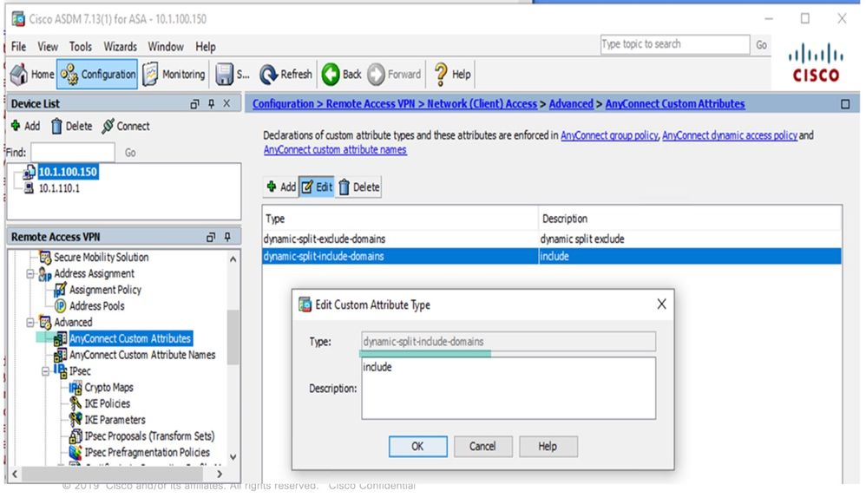Open IPsec Prefragmentation Policies

click(x=147, y=452)
